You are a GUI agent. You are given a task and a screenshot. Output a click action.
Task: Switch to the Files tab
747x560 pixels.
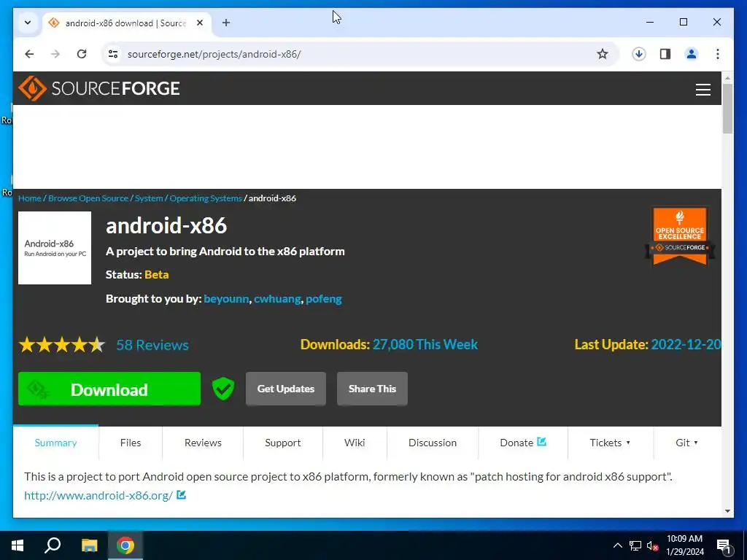coord(131,443)
